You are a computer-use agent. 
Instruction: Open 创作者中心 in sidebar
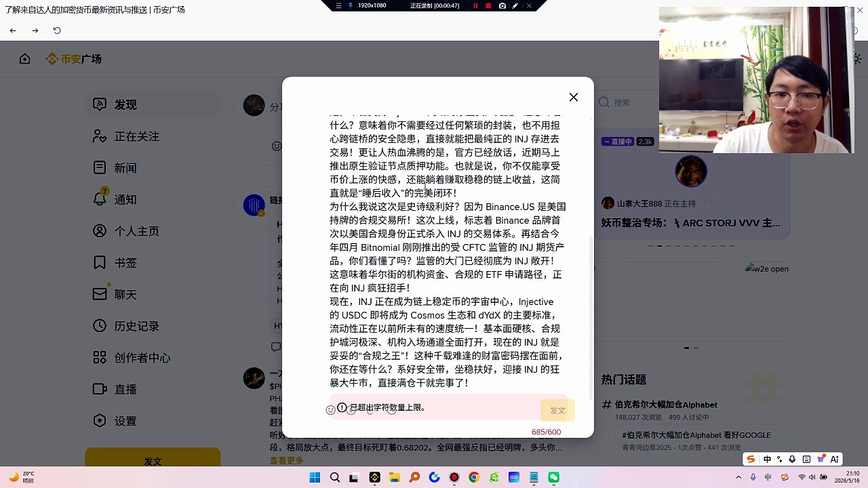153,358
